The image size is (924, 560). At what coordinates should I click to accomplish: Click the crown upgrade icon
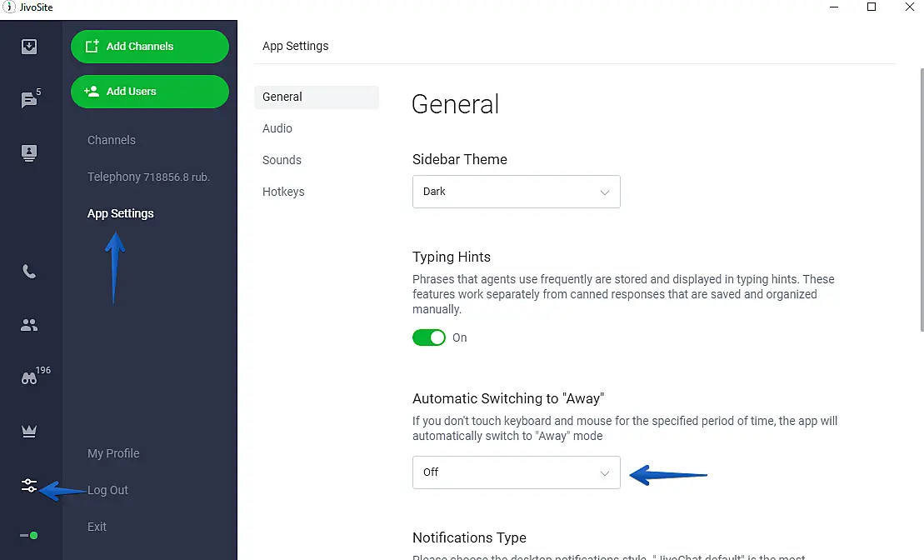tap(29, 432)
